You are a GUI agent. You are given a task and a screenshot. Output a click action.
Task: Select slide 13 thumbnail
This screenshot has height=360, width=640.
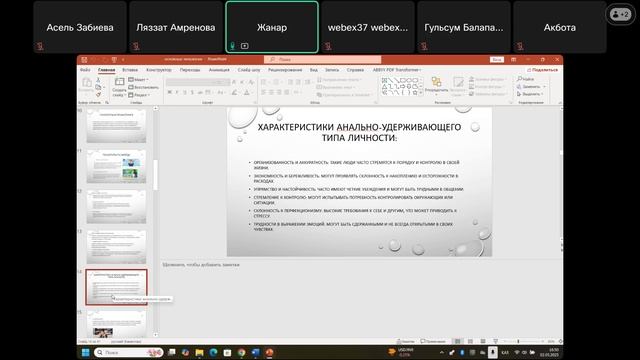click(116, 247)
